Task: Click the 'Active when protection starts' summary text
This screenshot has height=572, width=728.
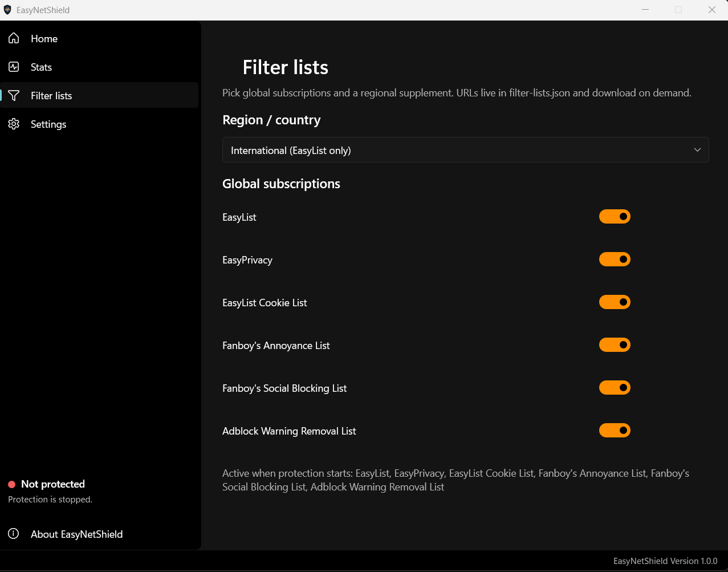Action: click(x=456, y=480)
